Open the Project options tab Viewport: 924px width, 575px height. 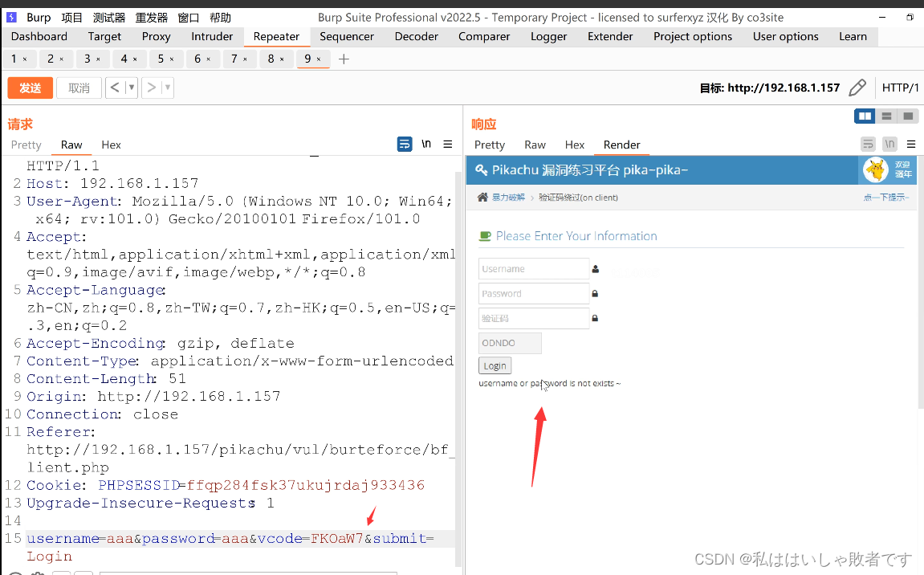pyautogui.click(x=693, y=37)
